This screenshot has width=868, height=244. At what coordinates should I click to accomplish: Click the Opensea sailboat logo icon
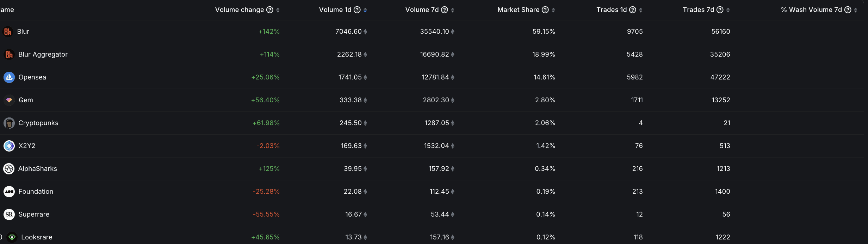click(9, 77)
